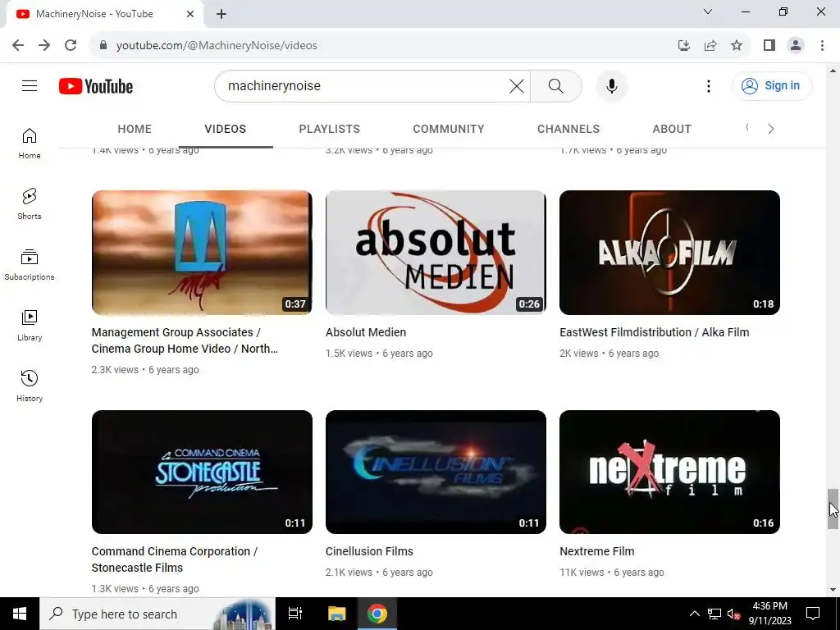Click the Sign in button
Screen dimensions: 840x630
tap(772, 85)
